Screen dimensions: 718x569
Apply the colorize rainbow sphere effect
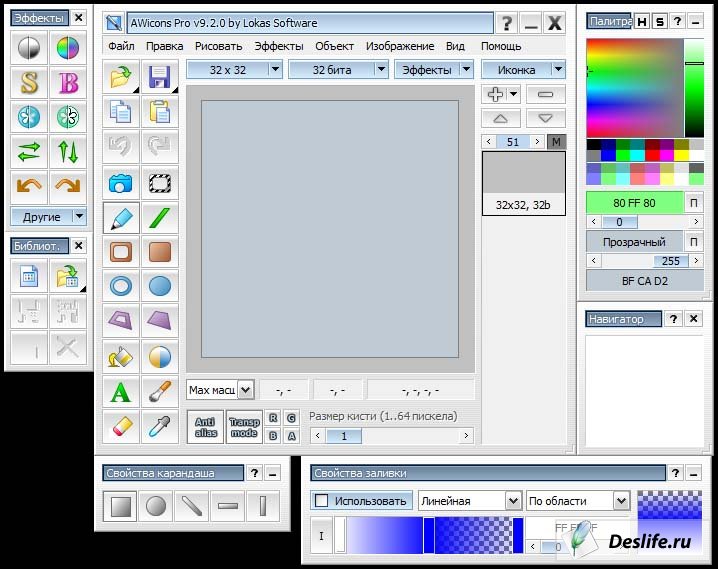pos(68,48)
